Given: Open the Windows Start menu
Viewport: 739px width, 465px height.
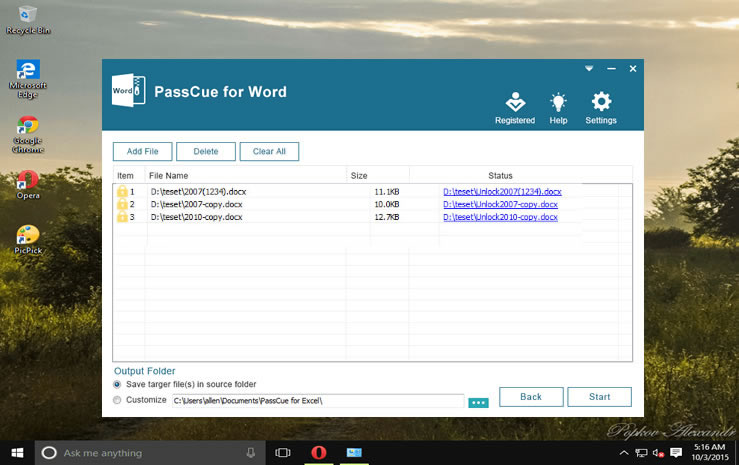Looking at the screenshot, I should coord(17,453).
